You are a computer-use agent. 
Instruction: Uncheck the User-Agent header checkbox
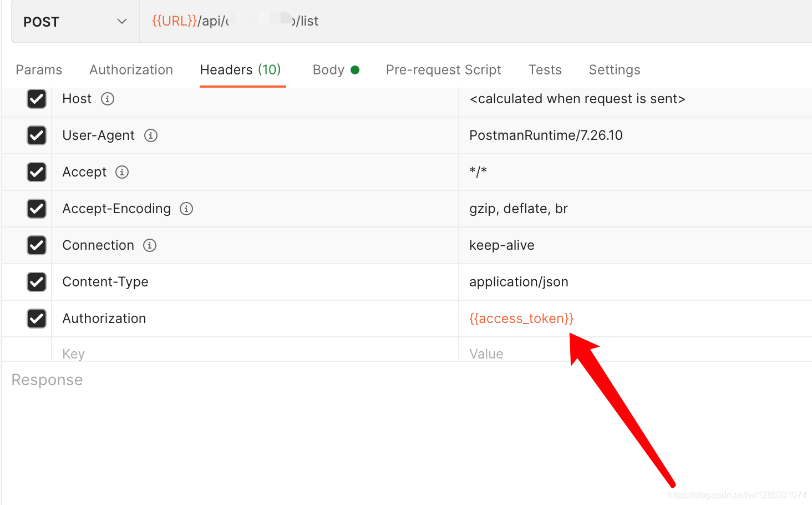37,135
